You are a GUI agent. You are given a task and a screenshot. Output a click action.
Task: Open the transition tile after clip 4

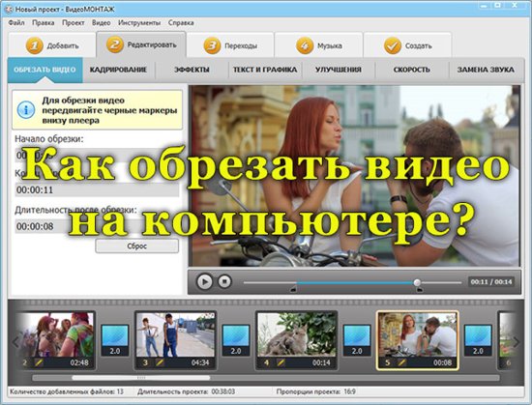(357, 340)
